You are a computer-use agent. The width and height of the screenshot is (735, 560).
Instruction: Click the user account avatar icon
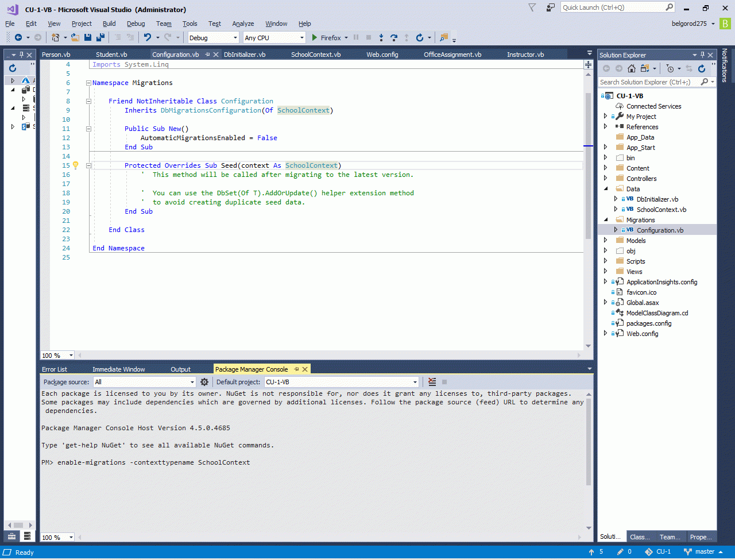point(725,24)
